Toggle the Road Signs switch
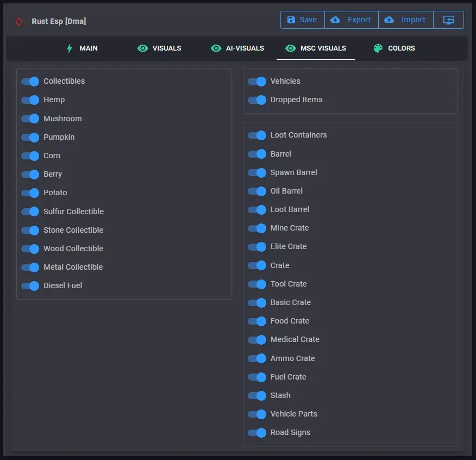The image size is (476, 460). point(257,433)
